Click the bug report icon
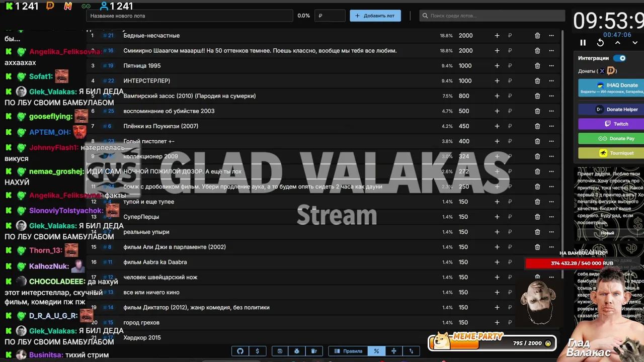Viewport: 644px width, 362px height. [297, 351]
